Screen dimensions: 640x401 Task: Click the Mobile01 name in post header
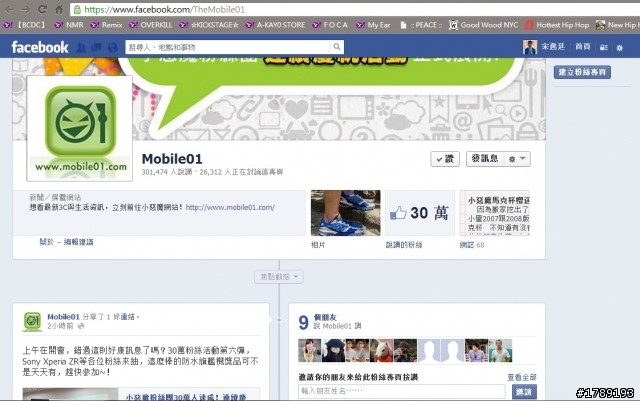point(63,317)
